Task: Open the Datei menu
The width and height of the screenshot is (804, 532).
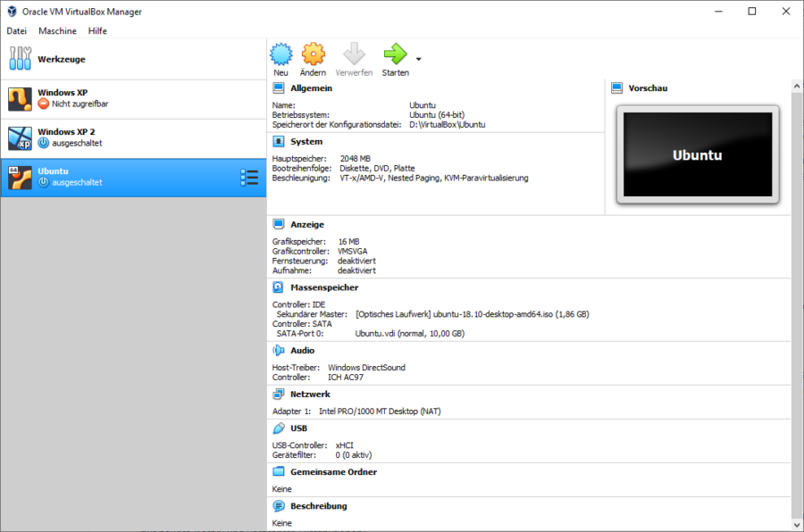Action: pos(16,30)
